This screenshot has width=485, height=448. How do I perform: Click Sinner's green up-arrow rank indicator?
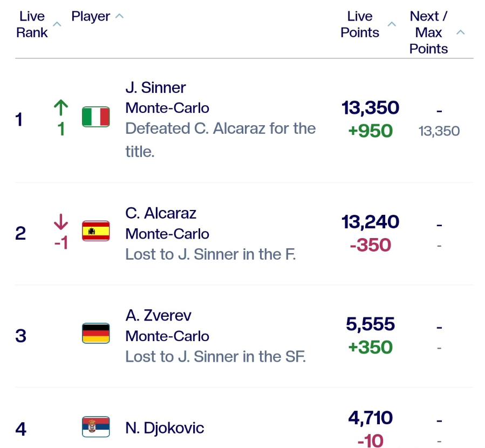point(61,108)
